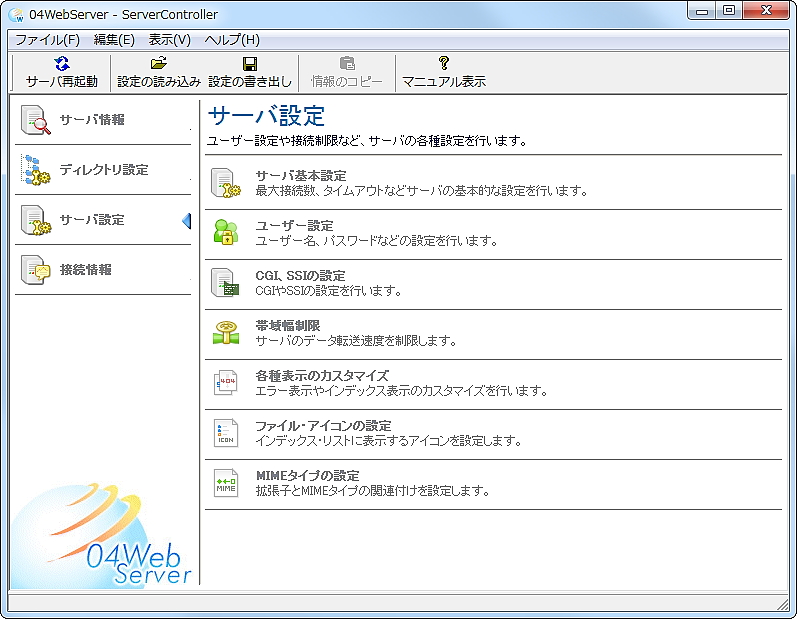This screenshot has height=619, width=797.
Task: Click the 接続情報 speech bubble icon
Action: [x=36, y=270]
